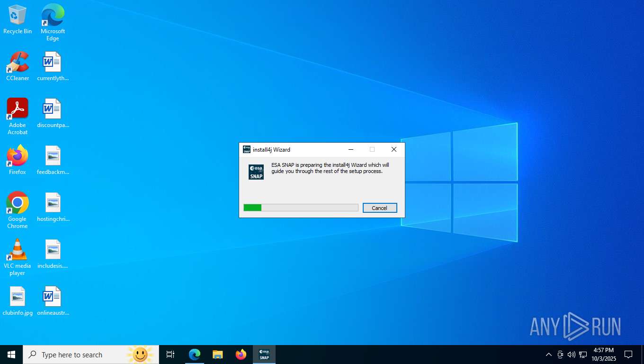The width and height of the screenshot is (644, 364).
Task: Select the VLC media player shortcut
Action: 18,257
